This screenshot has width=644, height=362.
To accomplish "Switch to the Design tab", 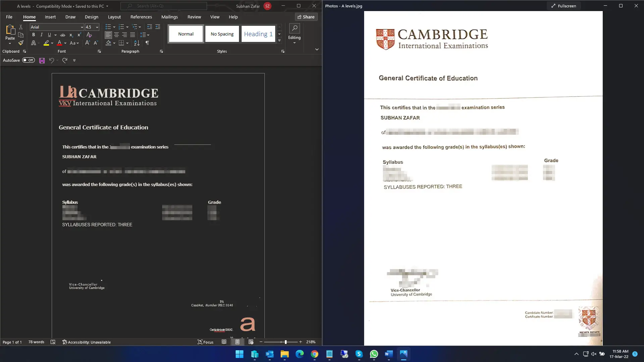I will pos(91,17).
